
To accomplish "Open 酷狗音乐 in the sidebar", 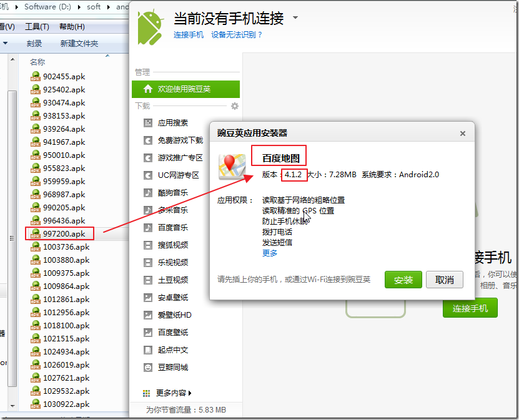I will (x=173, y=192).
